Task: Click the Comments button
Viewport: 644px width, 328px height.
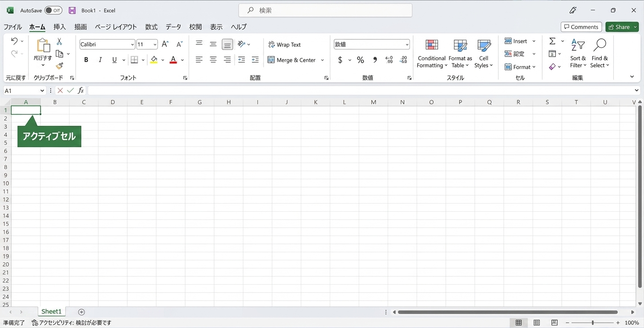Action: tap(581, 27)
